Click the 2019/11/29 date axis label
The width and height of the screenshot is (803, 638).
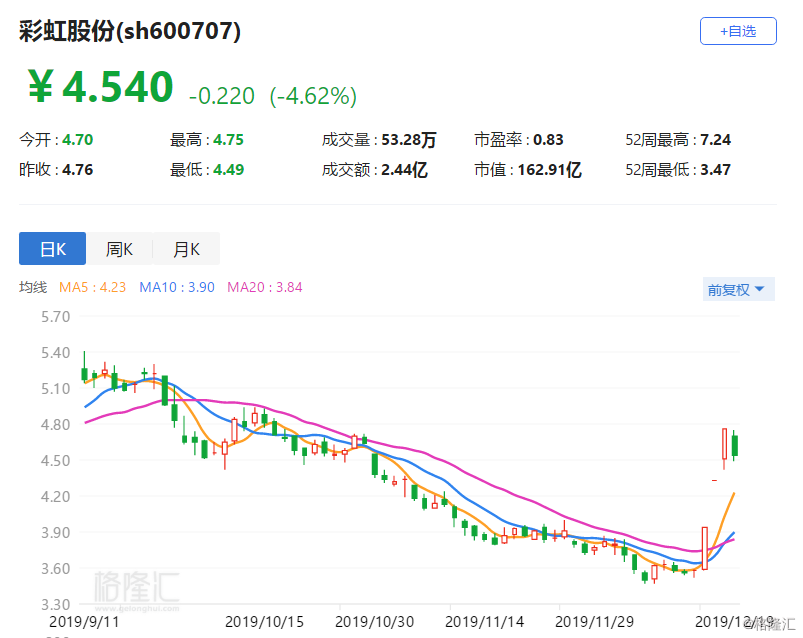(595, 622)
